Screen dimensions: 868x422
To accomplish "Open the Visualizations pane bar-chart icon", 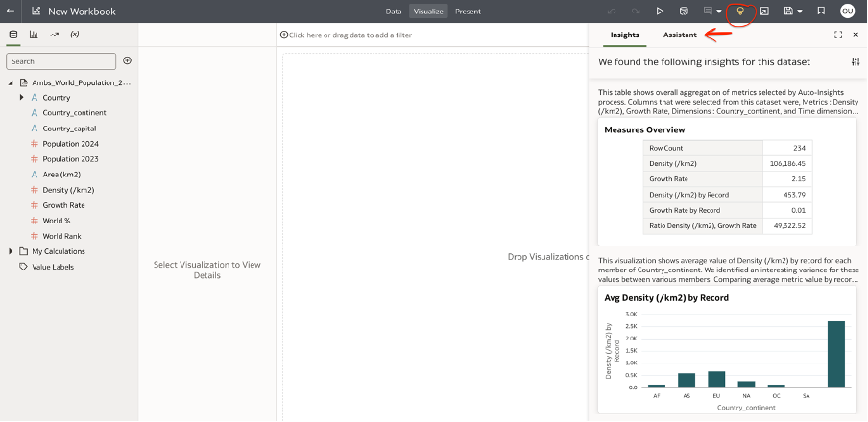I will pyautogui.click(x=34, y=35).
